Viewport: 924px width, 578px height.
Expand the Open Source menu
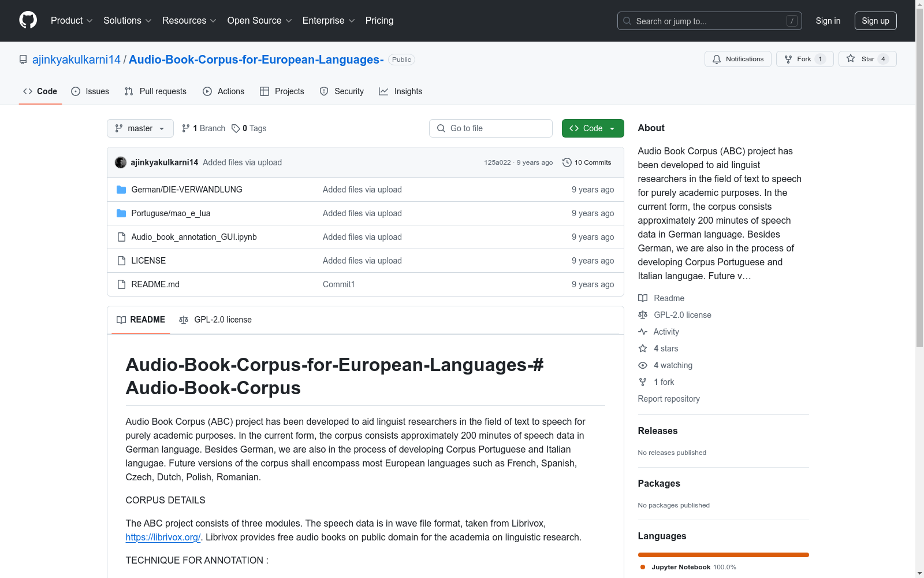coord(260,21)
